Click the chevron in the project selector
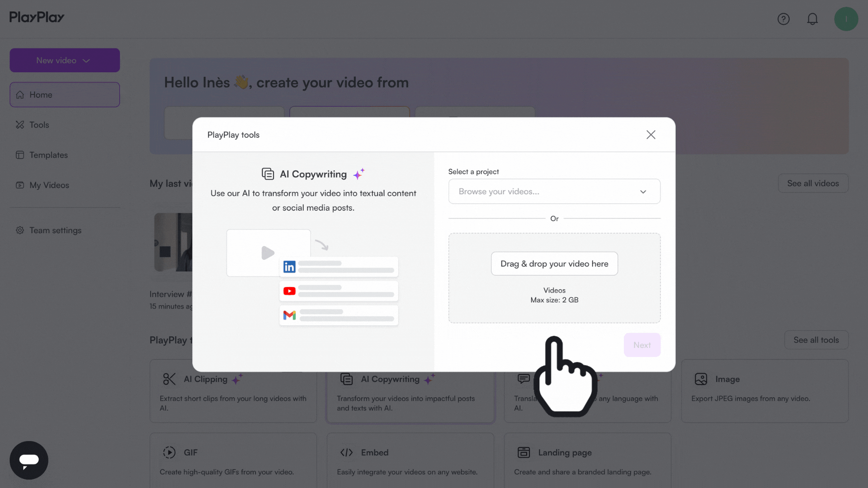Image resolution: width=868 pixels, height=488 pixels. point(643,192)
